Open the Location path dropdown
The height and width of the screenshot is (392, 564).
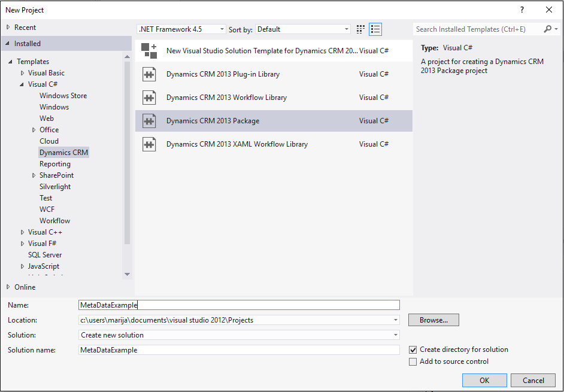396,320
